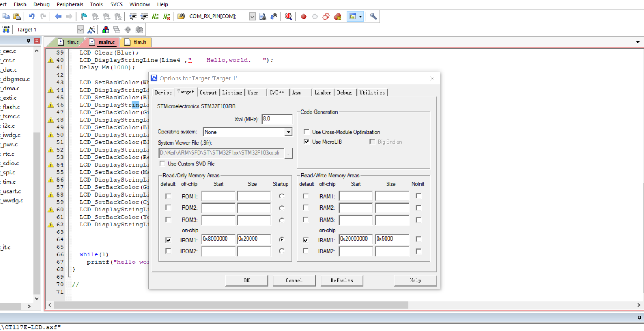The image size is (644, 331).
Task: Unindent the selected lines
Action: 144,16
